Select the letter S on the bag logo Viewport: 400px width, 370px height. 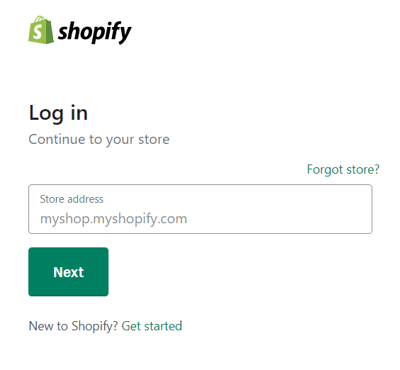[38, 32]
